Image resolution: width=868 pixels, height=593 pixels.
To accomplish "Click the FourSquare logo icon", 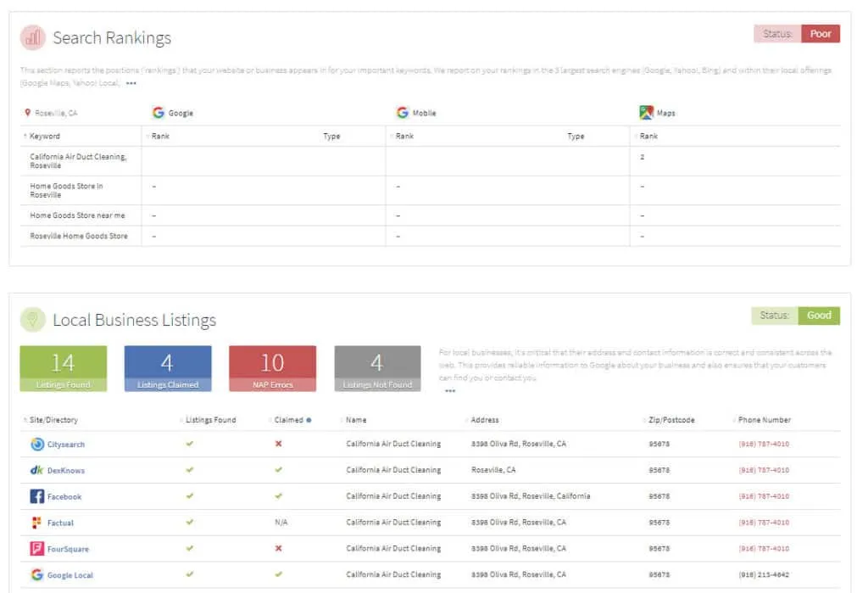I will pyautogui.click(x=36, y=549).
